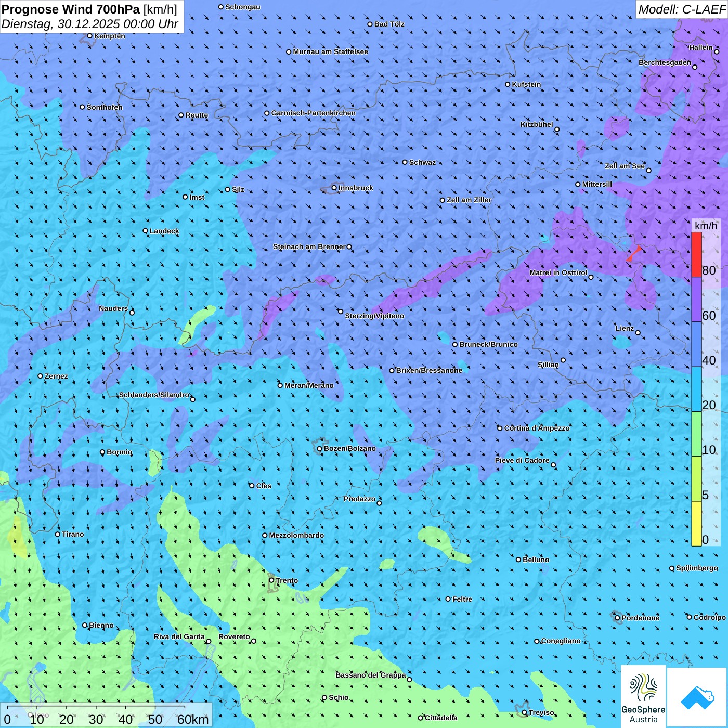
Task: Click the Bormio map label
Action: (119, 452)
